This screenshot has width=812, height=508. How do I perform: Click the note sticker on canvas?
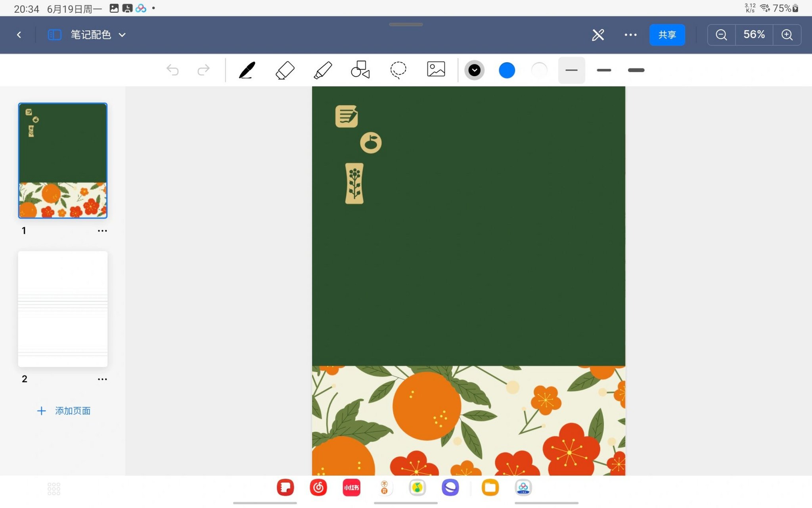click(x=347, y=116)
